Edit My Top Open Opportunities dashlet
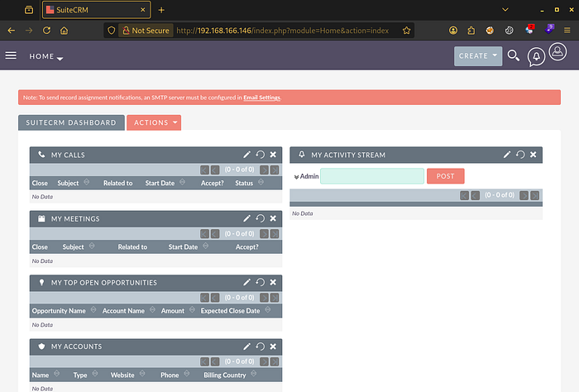Screen dimensions: 579x392 [x=246, y=282]
